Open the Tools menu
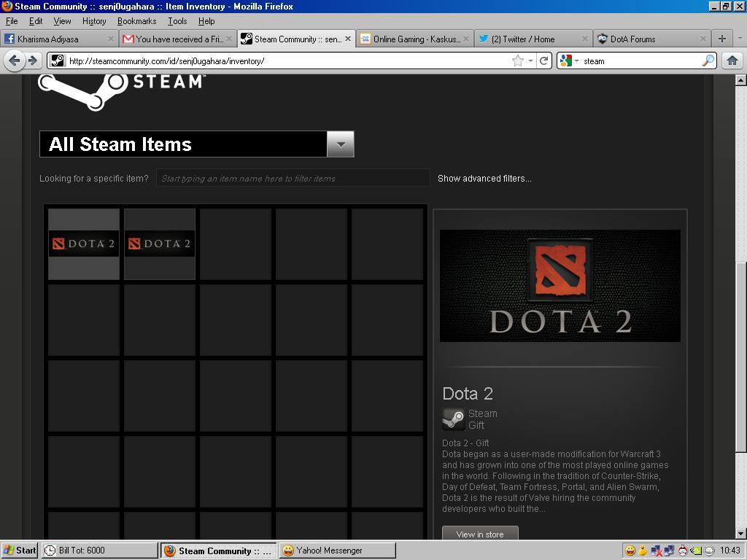The width and height of the screenshot is (747, 560). [177, 21]
